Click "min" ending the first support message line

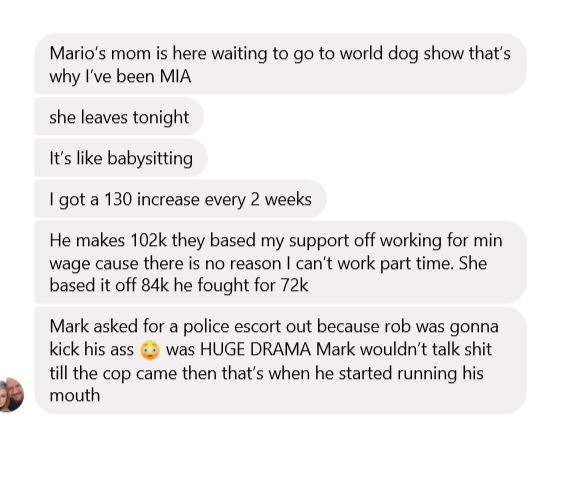click(x=488, y=240)
